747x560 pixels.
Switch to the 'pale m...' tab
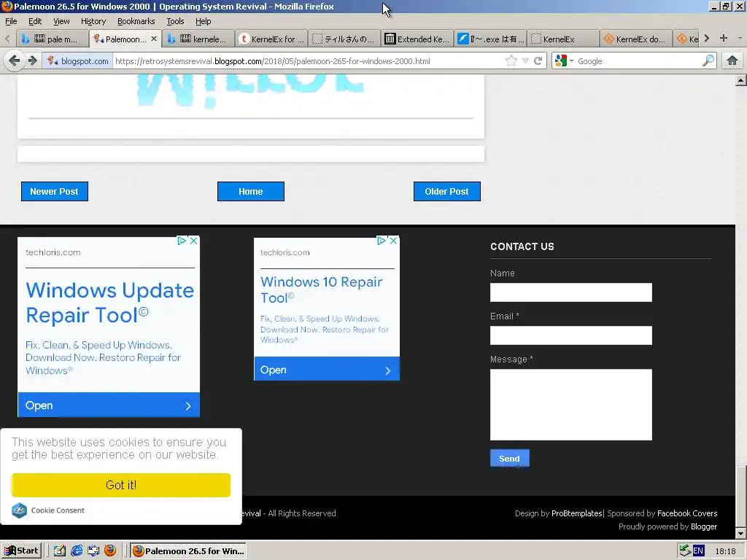pyautogui.click(x=53, y=39)
